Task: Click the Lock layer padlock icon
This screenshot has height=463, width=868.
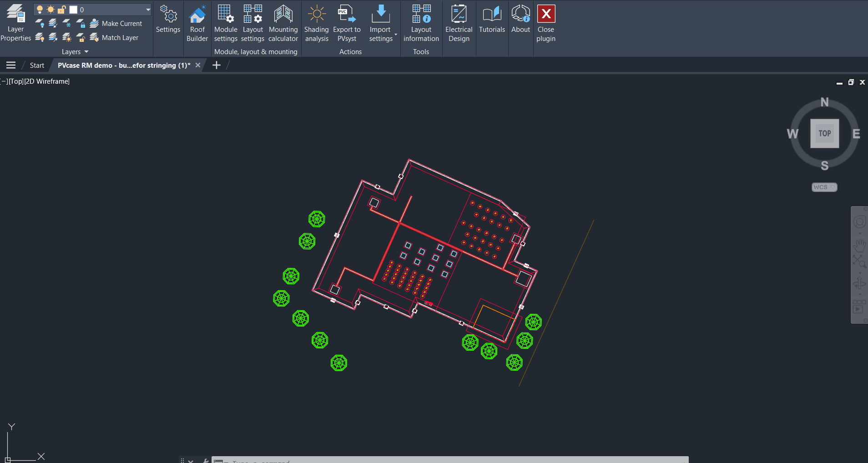Action: point(81,23)
